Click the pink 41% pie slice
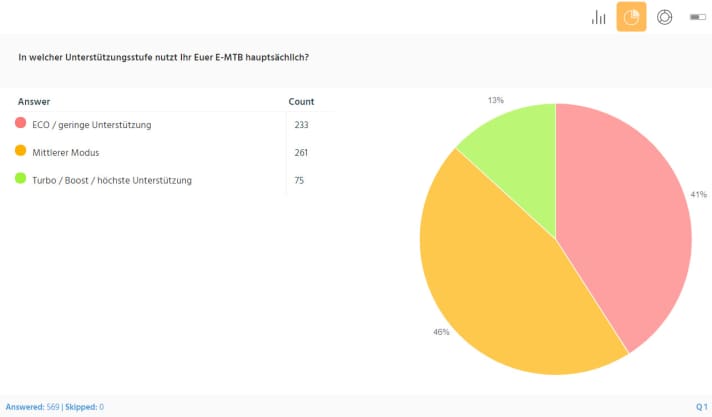The image size is (712, 417). pos(620,220)
